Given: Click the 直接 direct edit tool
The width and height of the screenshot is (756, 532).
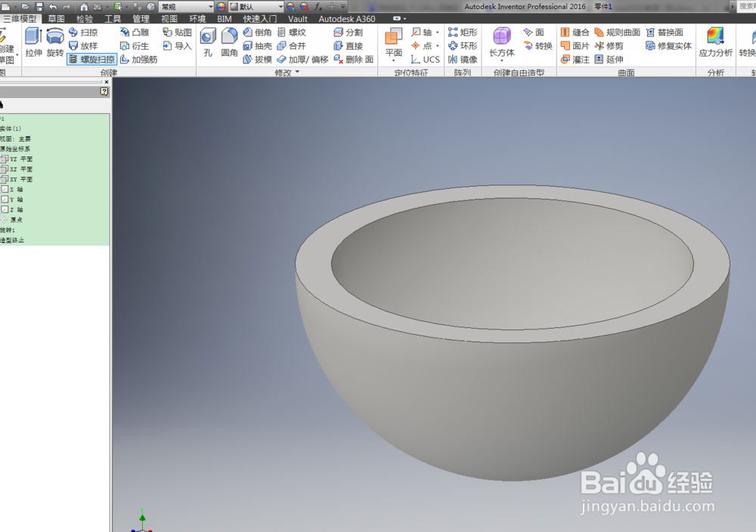Looking at the screenshot, I should pos(348,46).
